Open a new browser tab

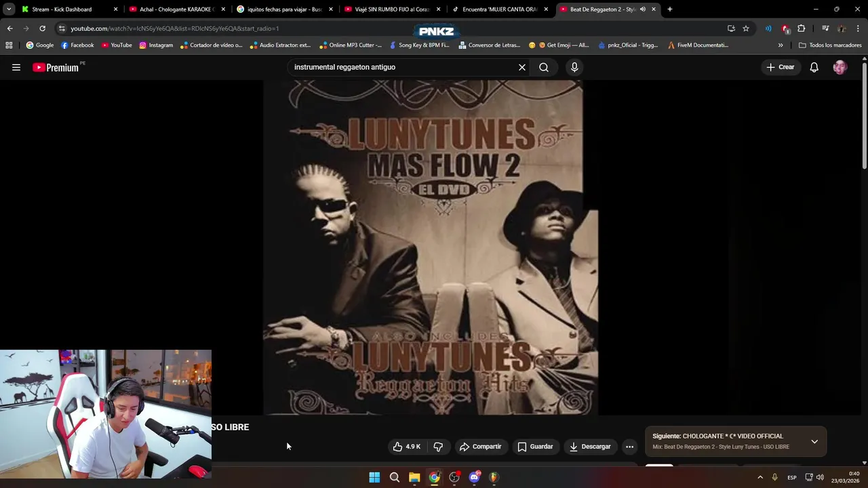670,9
